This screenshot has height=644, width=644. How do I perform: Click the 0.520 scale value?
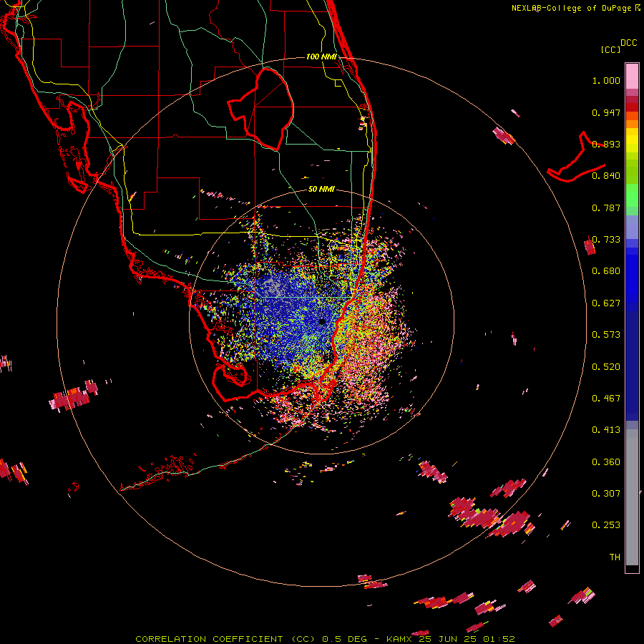click(x=606, y=366)
